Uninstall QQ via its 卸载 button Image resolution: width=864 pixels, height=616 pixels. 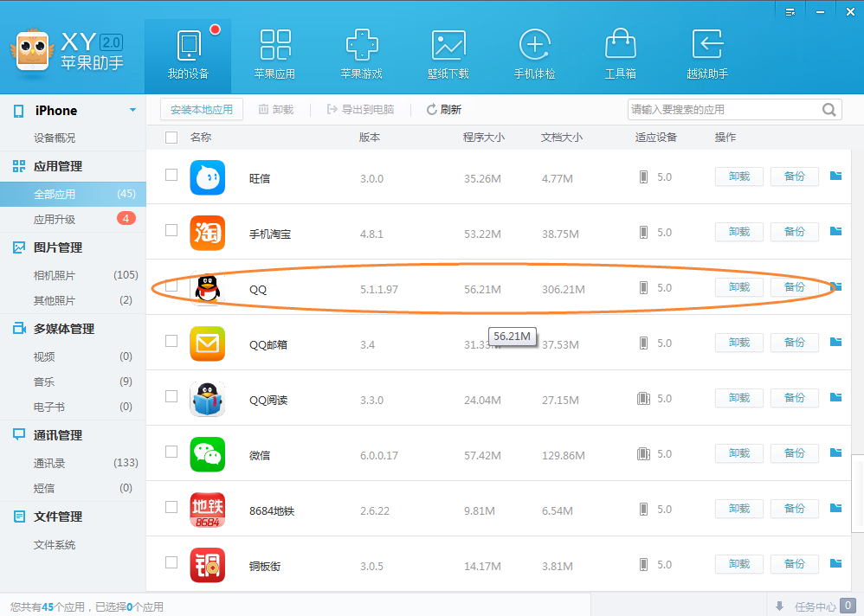click(739, 287)
